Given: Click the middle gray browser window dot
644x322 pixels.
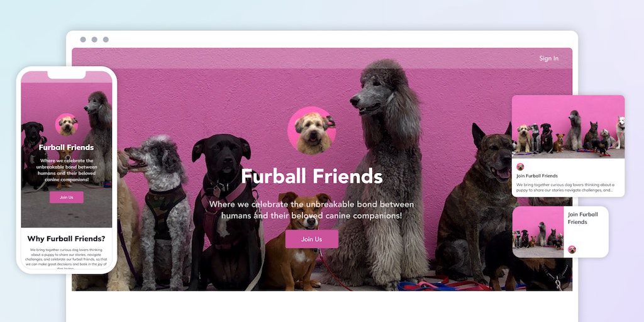Looking at the screenshot, I should pyautogui.click(x=94, y=40).
